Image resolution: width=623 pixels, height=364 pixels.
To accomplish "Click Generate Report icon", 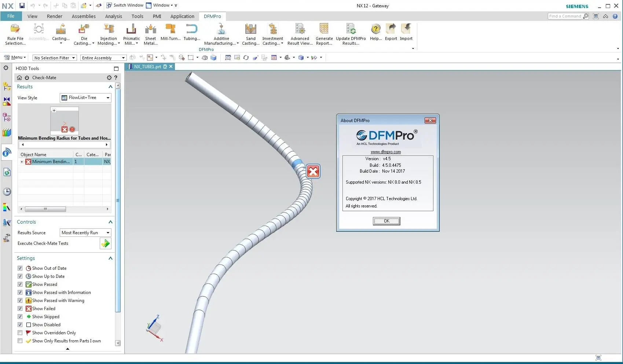I will click(324, 34).
